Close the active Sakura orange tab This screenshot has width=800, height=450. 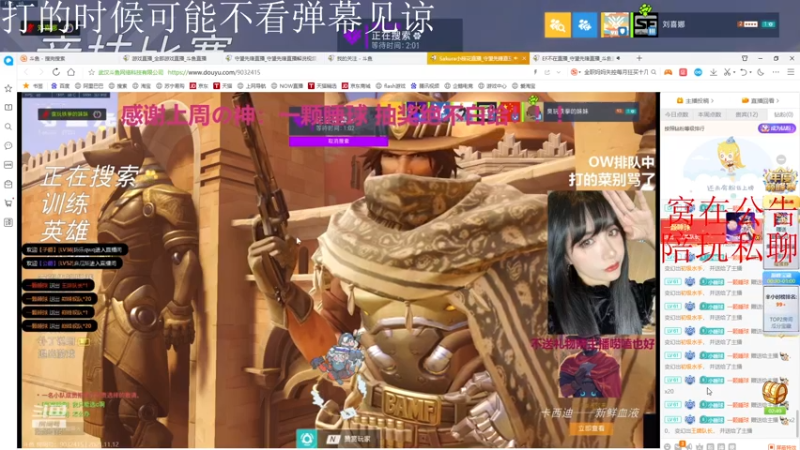[x=523, y=59]
